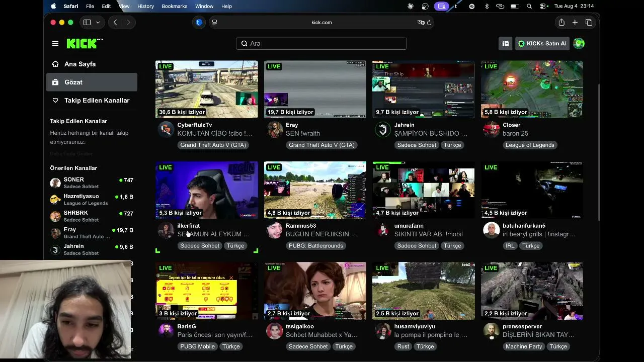Open the View menu

[x=124, y=6]
